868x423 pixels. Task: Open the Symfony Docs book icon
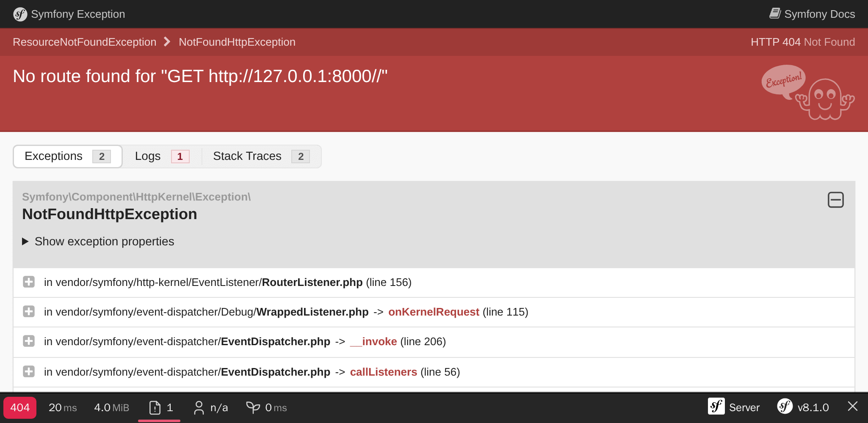tap(775, 14)
